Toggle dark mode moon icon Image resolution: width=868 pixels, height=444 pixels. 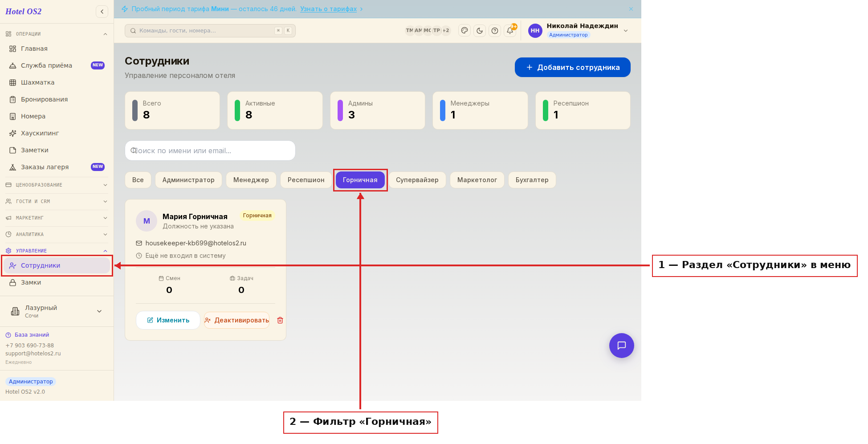pyautogui.click(x=480, y=31)
